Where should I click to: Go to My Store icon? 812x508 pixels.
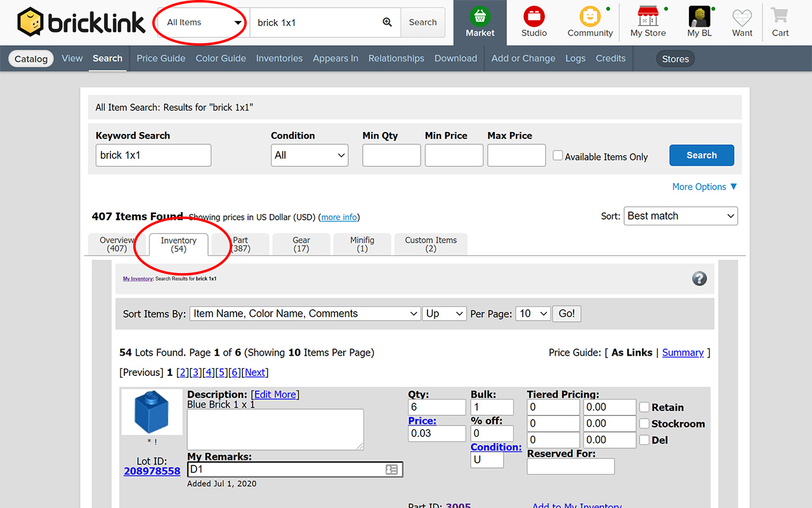(x=648, y=17)
